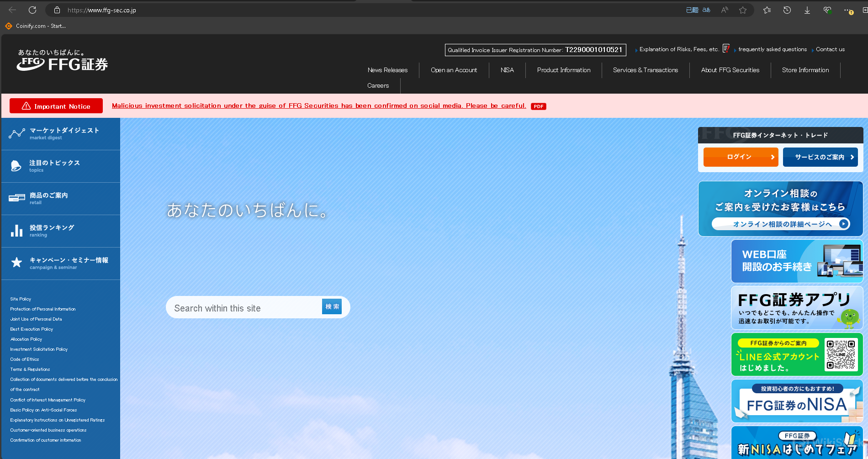The width and height of the screenshot is (868, 459).
Task: Click サービスのご案内 service guide button
Action: tap(820, 157)
